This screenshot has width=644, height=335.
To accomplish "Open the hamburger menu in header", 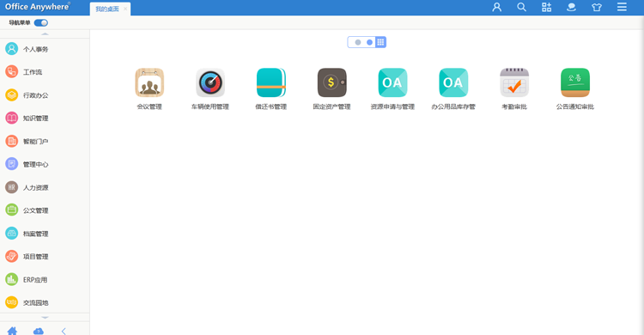I will click(622, 7).
